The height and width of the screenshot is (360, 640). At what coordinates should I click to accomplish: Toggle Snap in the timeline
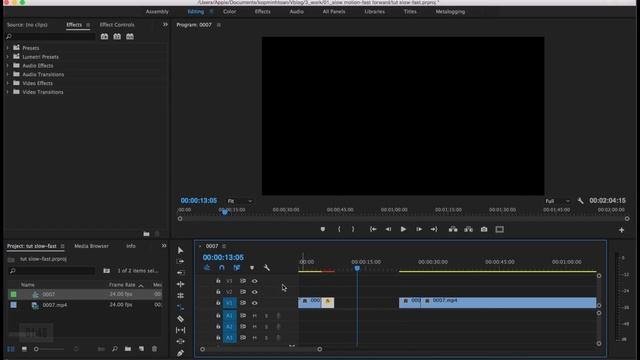tap(222, 268)
